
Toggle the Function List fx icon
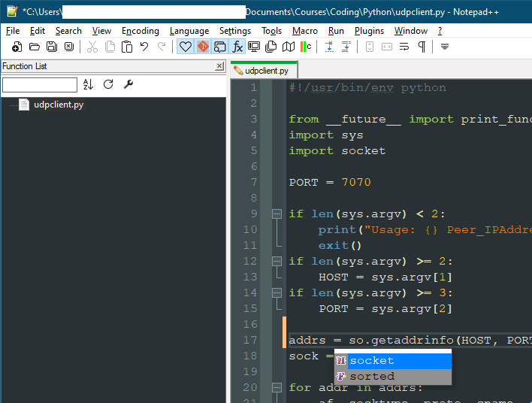pos(237,47)
